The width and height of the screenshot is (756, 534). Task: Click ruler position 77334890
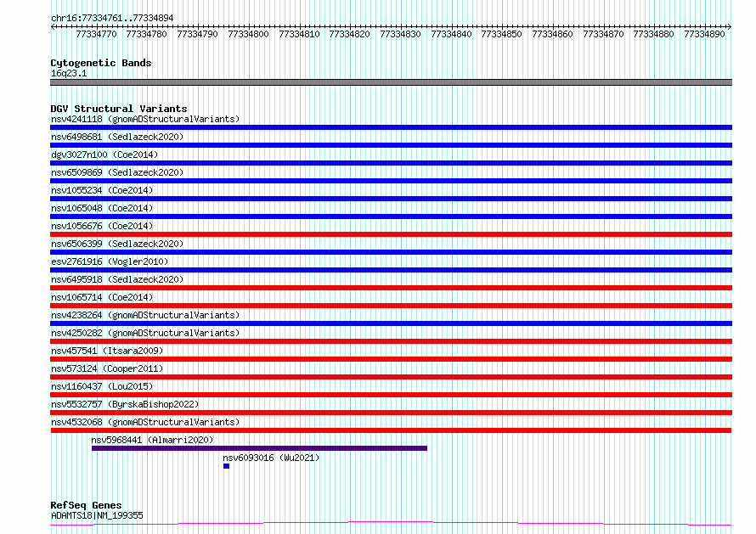coord(704,34)
